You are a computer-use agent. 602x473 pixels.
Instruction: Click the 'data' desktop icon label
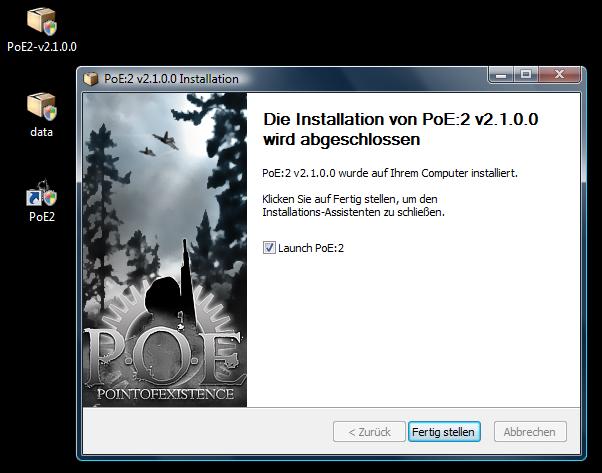[x=41, y=132]
